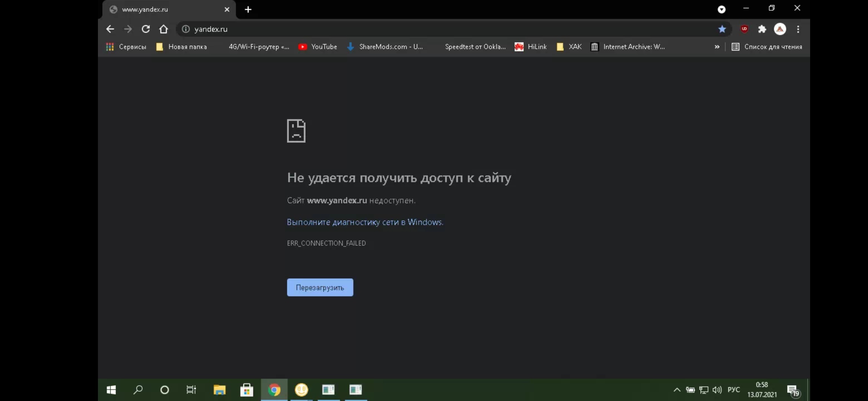Viewport: 868px width, 401px height.
Task: Click the forward navigation arrow
Action: click(x=128, y=29)
